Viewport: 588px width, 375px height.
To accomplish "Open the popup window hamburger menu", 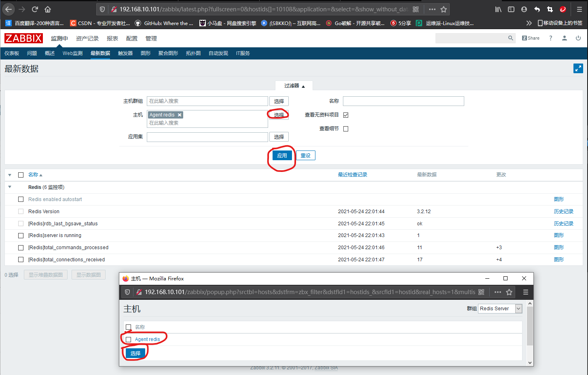I will [526, 292].
